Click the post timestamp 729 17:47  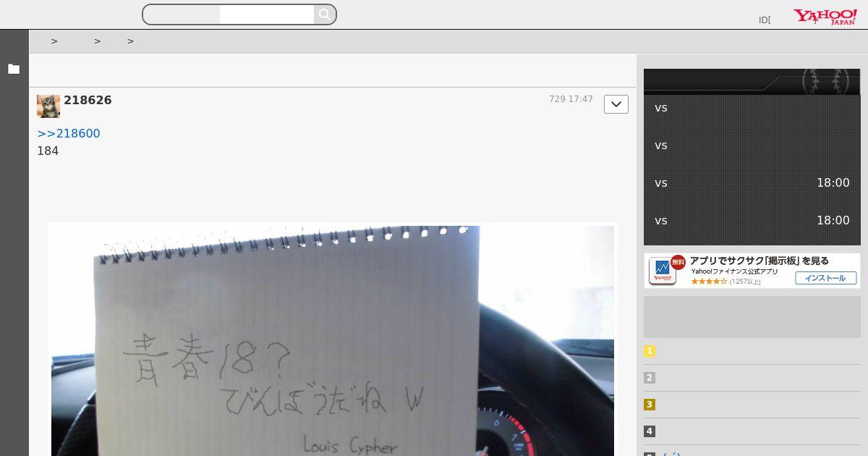[x=571, y=99]
